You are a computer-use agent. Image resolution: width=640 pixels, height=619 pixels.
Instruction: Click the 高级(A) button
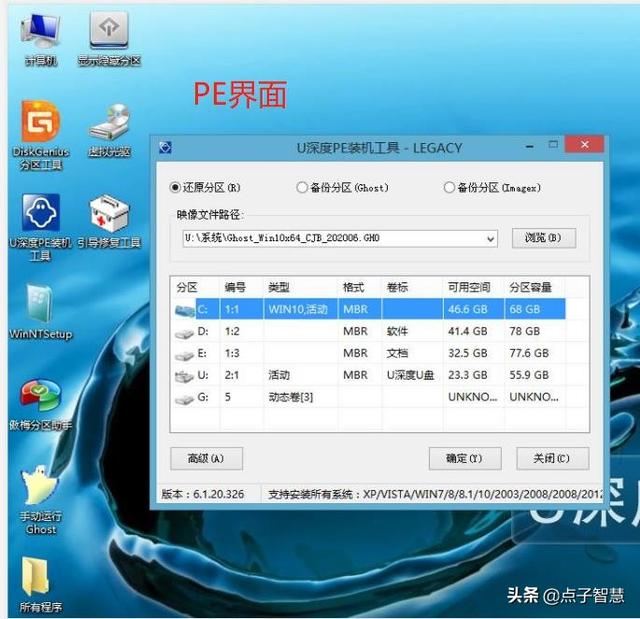pyautogui.click(x=206, y=459)
